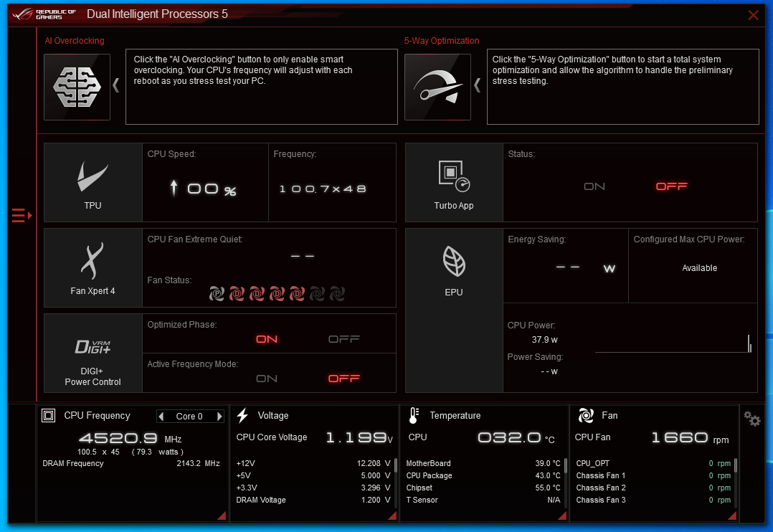Click the Temperature thermometer icon
773x532 pixels.
click(414, 416)
